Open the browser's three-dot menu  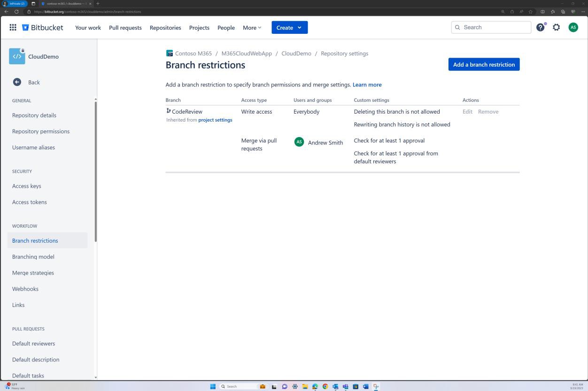pos(582,12)
